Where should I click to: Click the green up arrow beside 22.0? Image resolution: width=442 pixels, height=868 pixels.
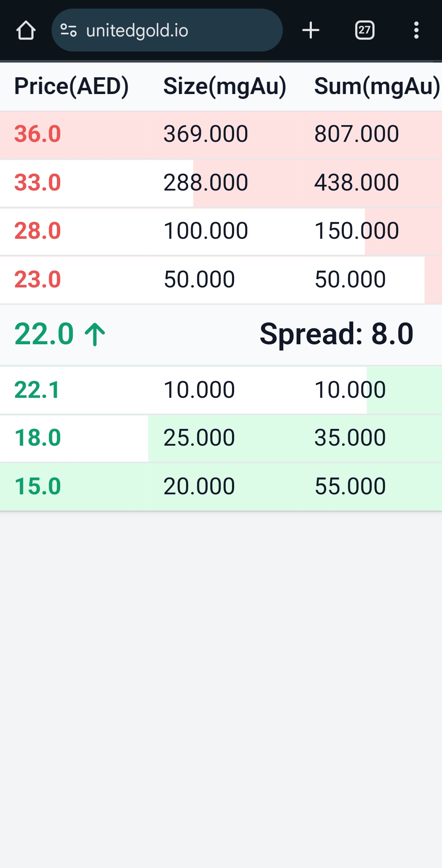pyautogui.click(x=95, y=334)
